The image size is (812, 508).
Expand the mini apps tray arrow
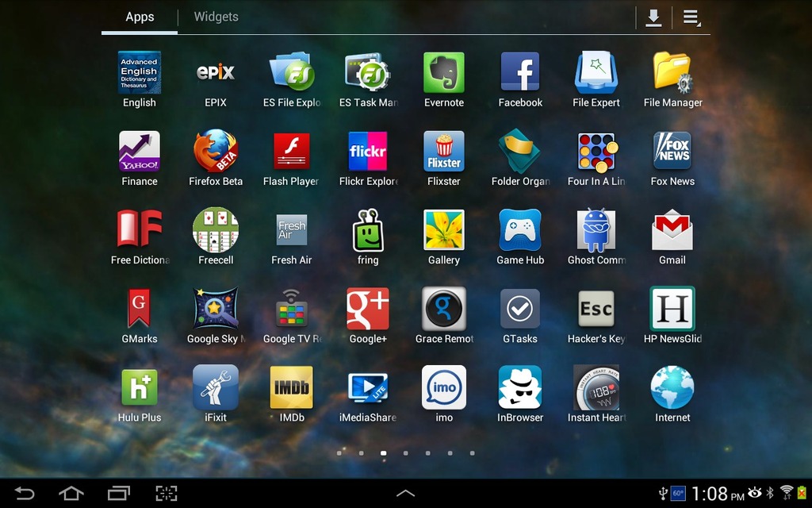tap(405, 493)
